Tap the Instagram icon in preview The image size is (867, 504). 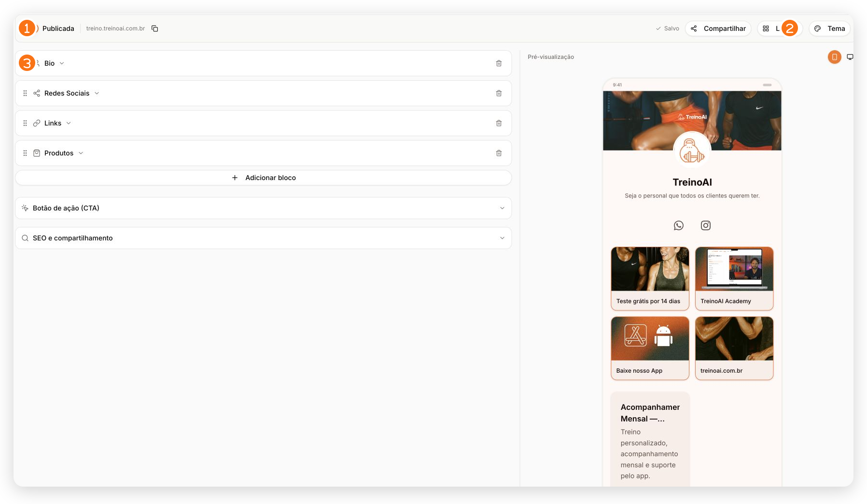[706, 225]
